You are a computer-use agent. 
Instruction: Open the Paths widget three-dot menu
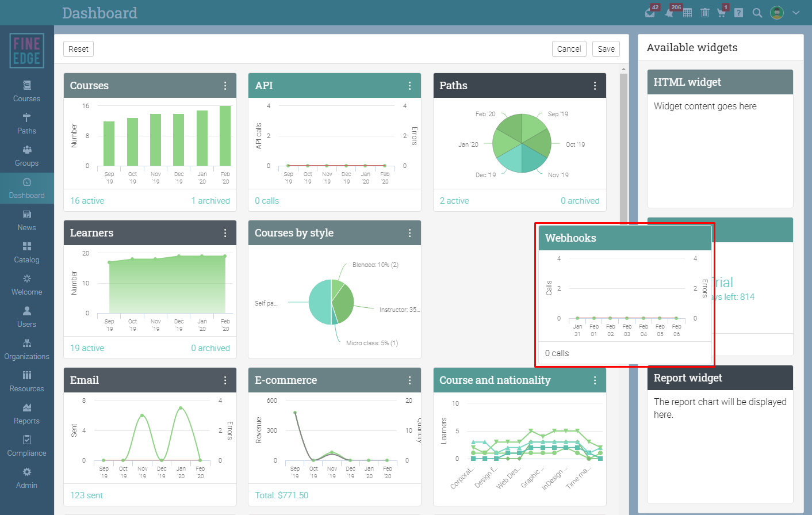(595, 86)
